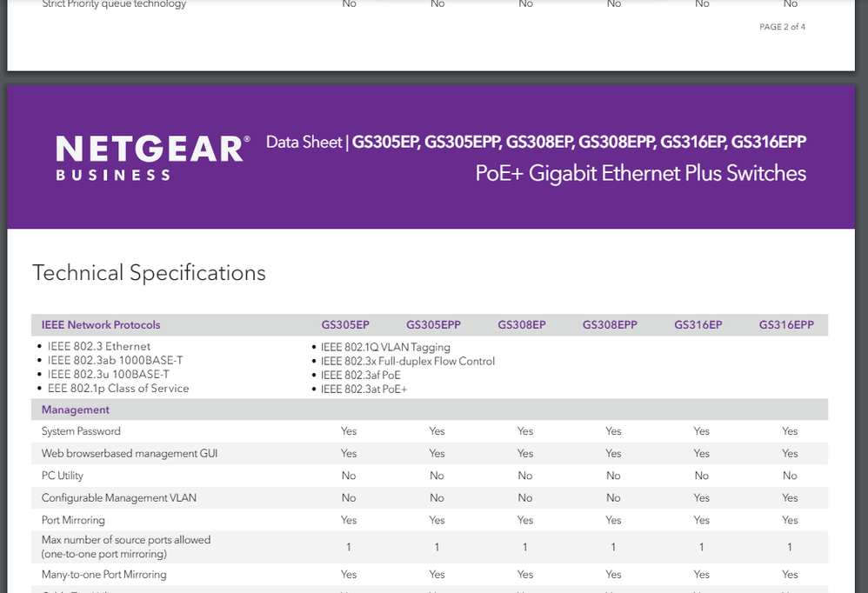Click GS305EPP value for Port Mirroring

pos(437,520)
